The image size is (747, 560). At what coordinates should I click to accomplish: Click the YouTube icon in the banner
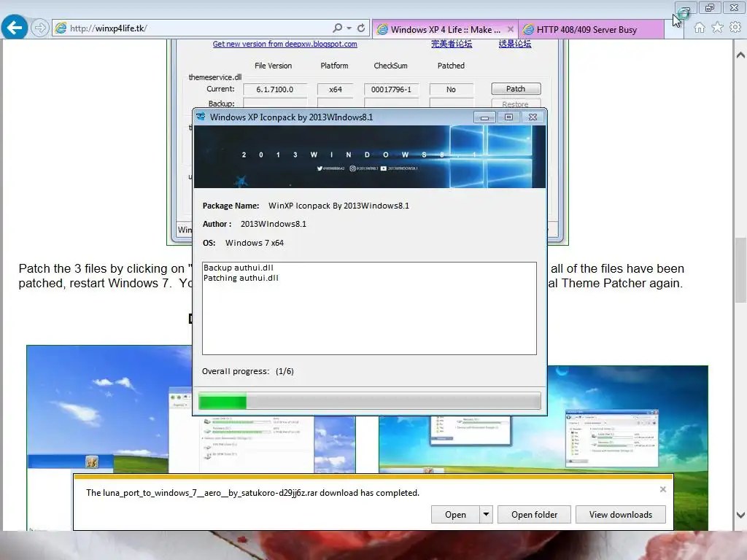click(x=384, y=168)
